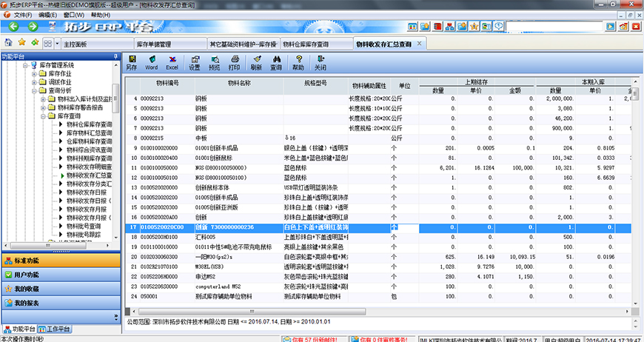Close the 物料收发存汇总查询 tab
644x342 pixels.
pos(419,44)
